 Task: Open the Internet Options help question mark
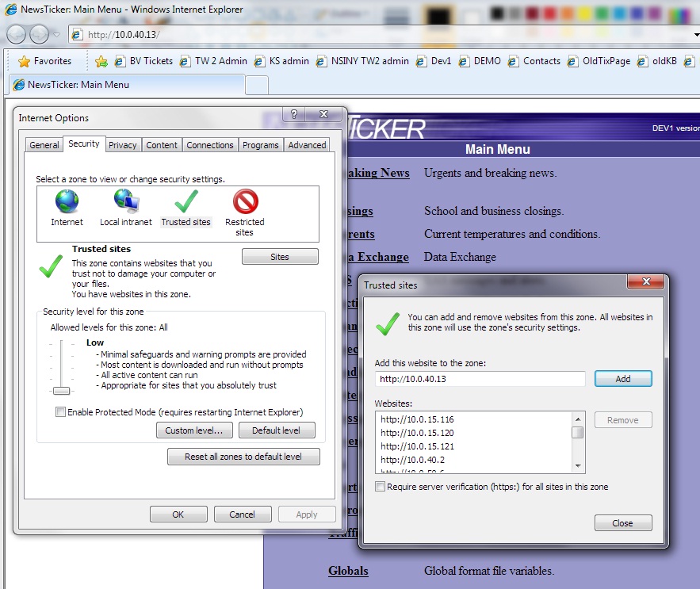[294, 115]
